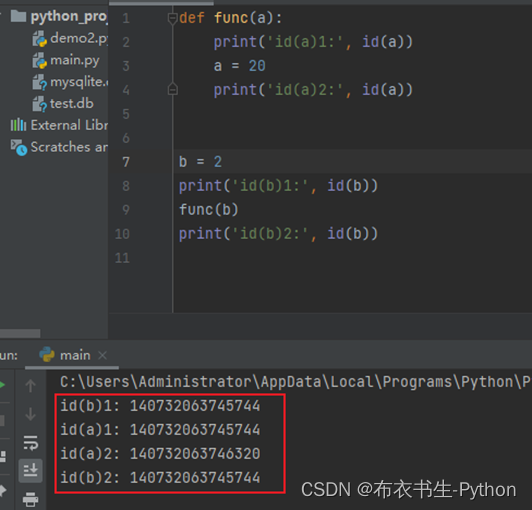532x510 pixels.
Task: Toggle scroll to end of output
Action: click(x=31, y=471)
